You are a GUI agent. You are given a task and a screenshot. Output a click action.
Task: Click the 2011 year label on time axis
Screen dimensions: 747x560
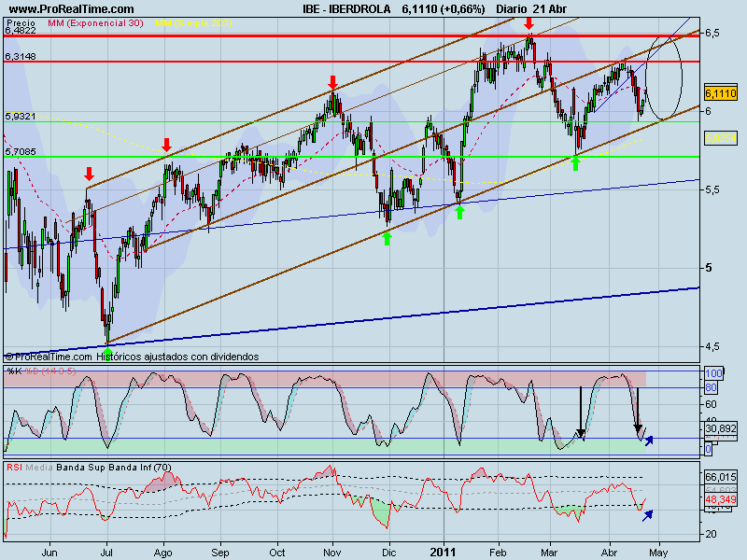[443, 553]
